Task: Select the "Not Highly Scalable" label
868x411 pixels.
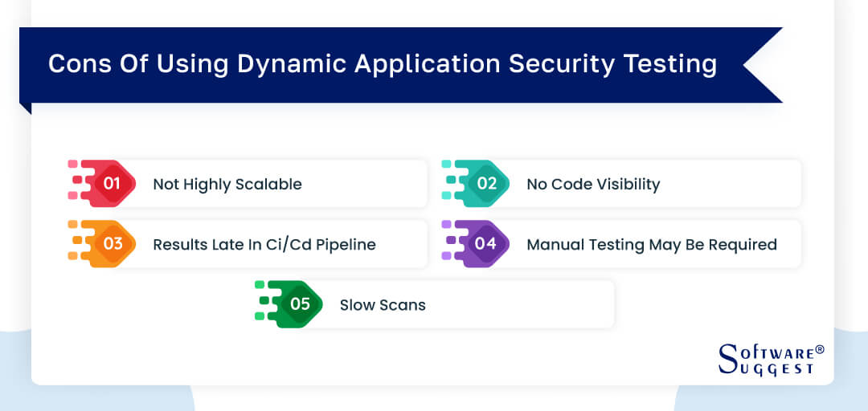Action: pos(227,184)
